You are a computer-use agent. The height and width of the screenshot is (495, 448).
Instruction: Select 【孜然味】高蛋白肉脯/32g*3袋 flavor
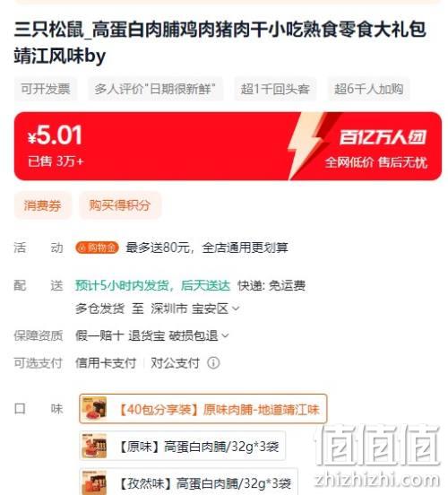[x=188, y=482]
